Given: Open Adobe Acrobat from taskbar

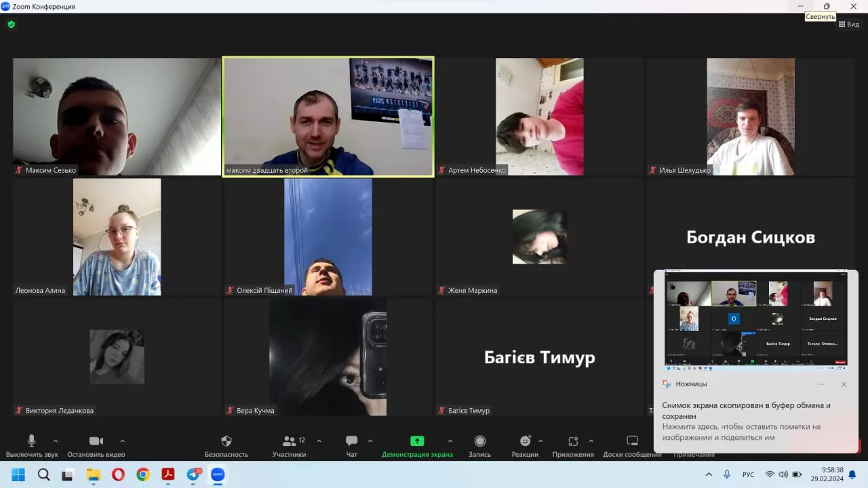Looking at the screenshot, I should coord(167,474).
